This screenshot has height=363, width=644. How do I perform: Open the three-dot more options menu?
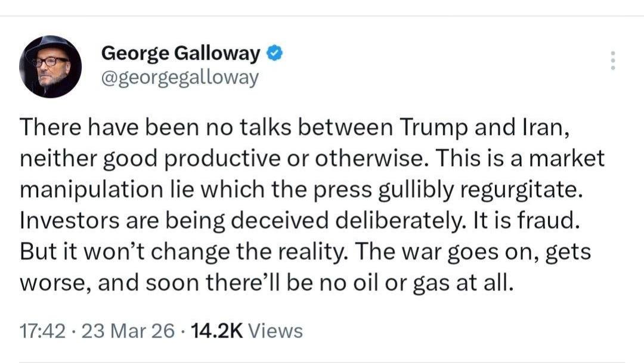[612, 61]
